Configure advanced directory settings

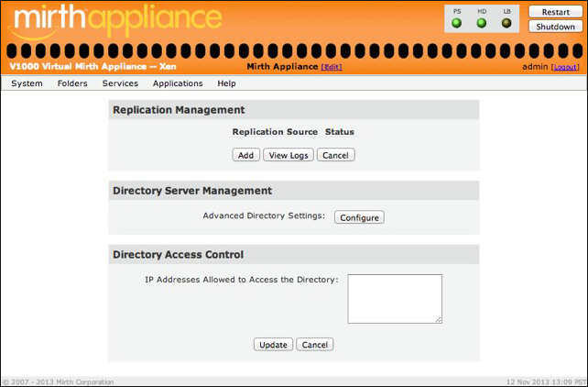coord(359,217)
